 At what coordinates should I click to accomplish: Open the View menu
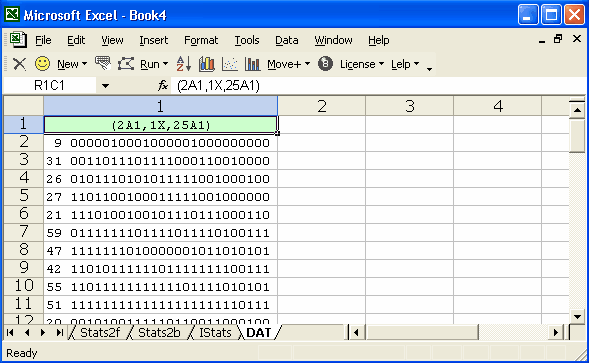[x=112, y=40]
